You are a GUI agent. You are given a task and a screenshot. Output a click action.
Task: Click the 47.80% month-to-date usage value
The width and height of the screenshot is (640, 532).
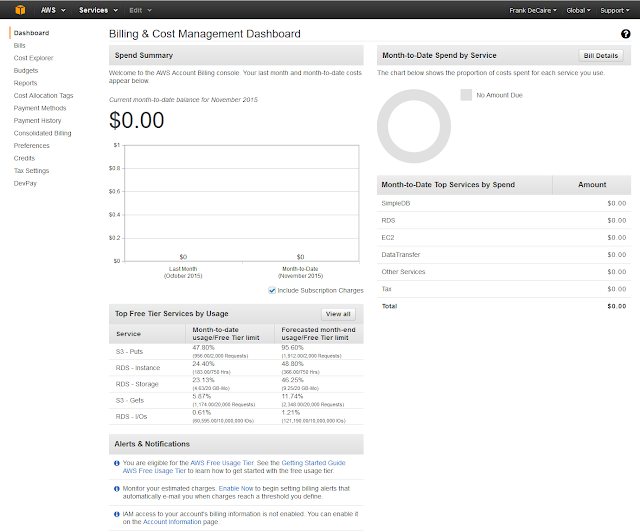pos(203,348)
